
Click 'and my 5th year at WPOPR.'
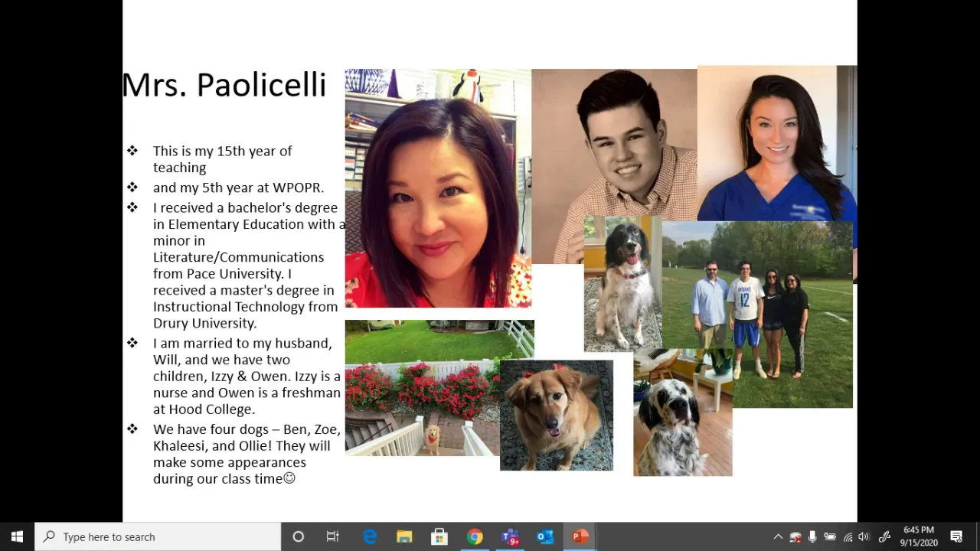pyautogui.click(x=238, y=187)
